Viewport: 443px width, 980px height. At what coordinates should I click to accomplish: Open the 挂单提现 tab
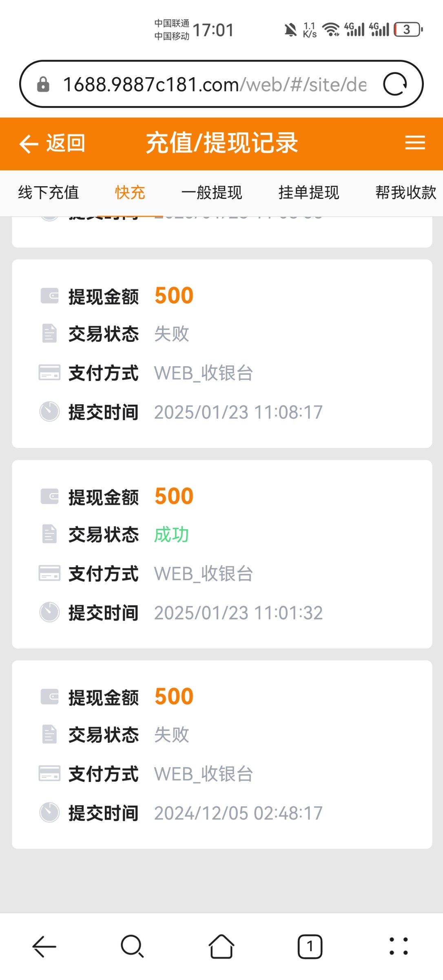(309, 192)
